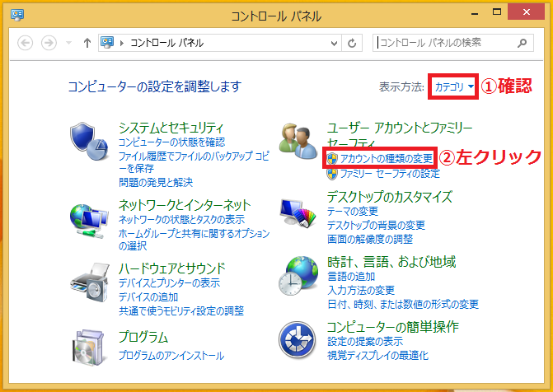
Task: Open ホームグループと共有に関するオプションの選択 link
Action: pos(194,240)
